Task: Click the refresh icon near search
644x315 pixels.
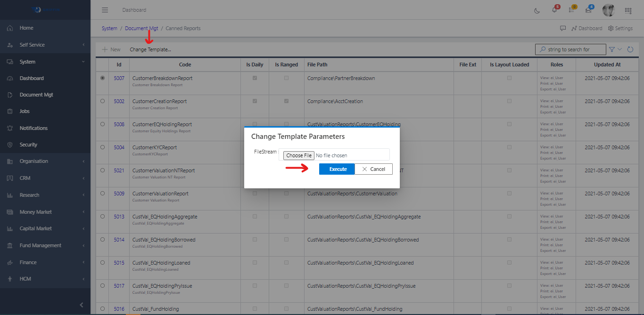Action: [630, 49]
